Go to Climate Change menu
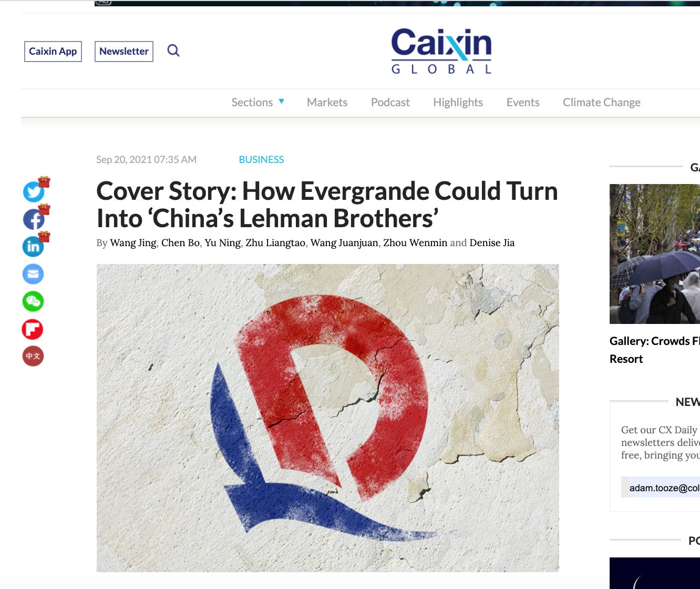700x589 pixels. click(602, 103)
